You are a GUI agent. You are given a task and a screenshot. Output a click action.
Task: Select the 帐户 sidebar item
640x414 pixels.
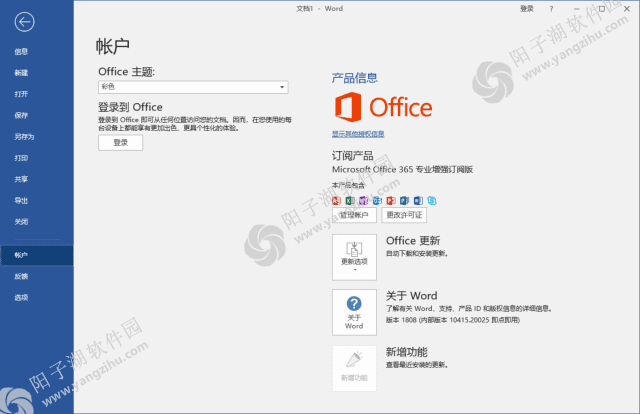pyautogui.click(x=37, y=255)
